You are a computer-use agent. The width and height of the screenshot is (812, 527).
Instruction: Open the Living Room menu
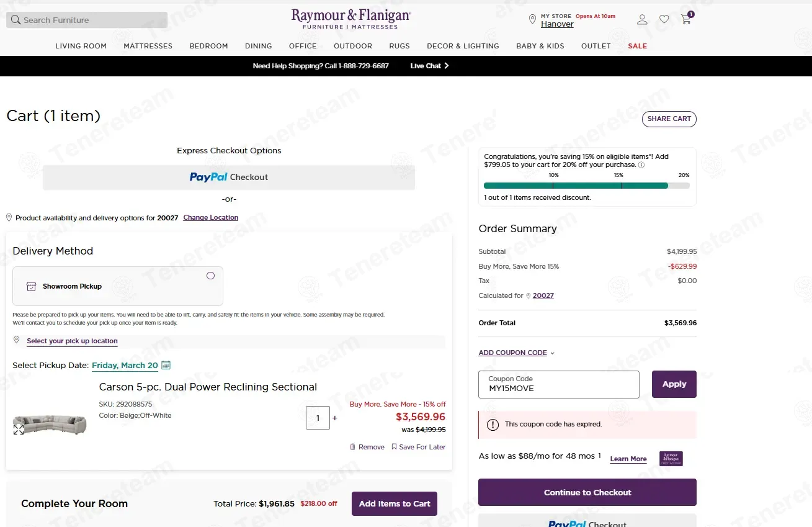[81, 46]
